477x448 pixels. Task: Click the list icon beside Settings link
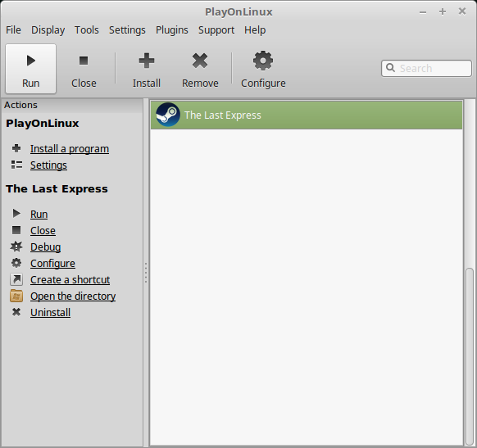16,165
